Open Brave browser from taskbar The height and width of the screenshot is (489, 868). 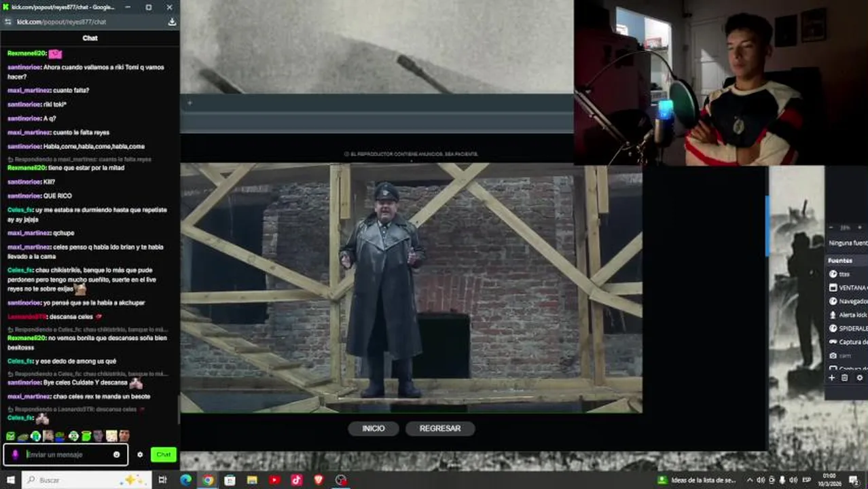point(319,480)
